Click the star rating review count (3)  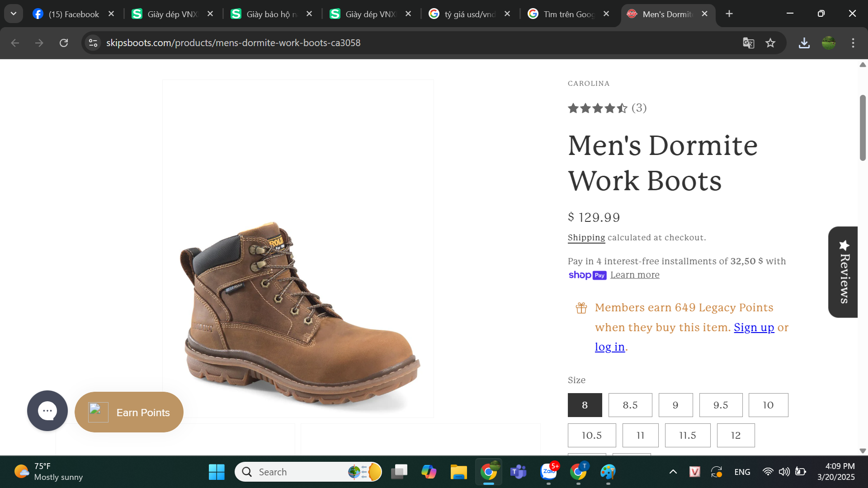tap(639, 108)
